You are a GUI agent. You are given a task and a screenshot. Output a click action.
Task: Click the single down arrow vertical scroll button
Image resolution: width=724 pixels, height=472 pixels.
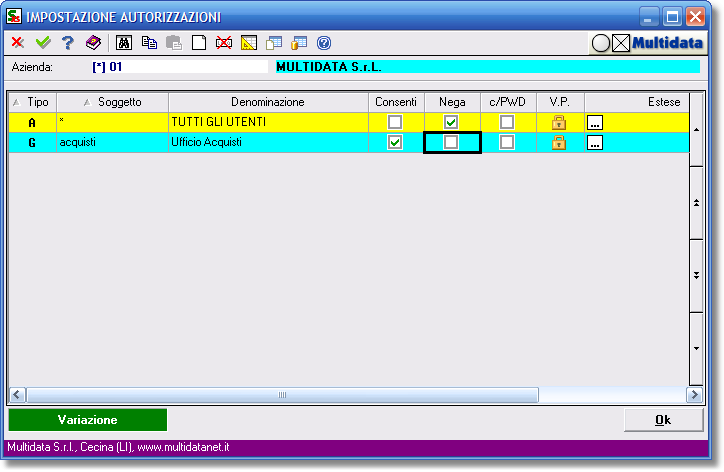696,349
